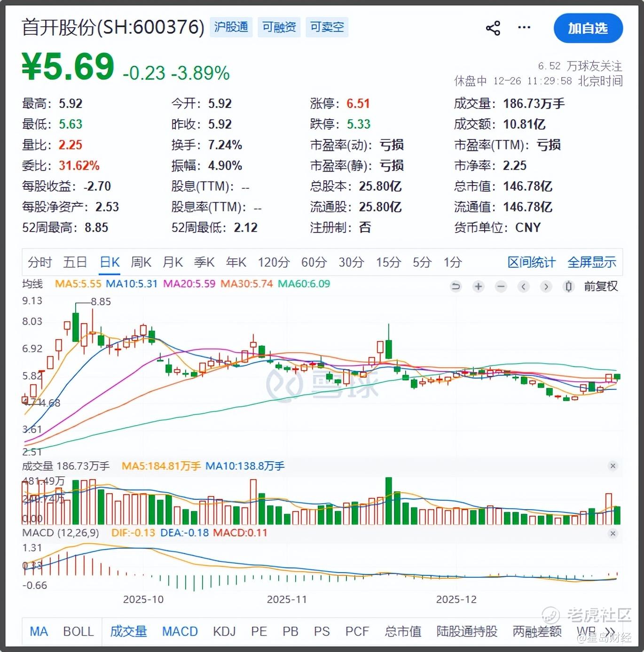Click the 2025-12 date label on axis
This screenshot has width=644, height=652.
click(456, 599)
